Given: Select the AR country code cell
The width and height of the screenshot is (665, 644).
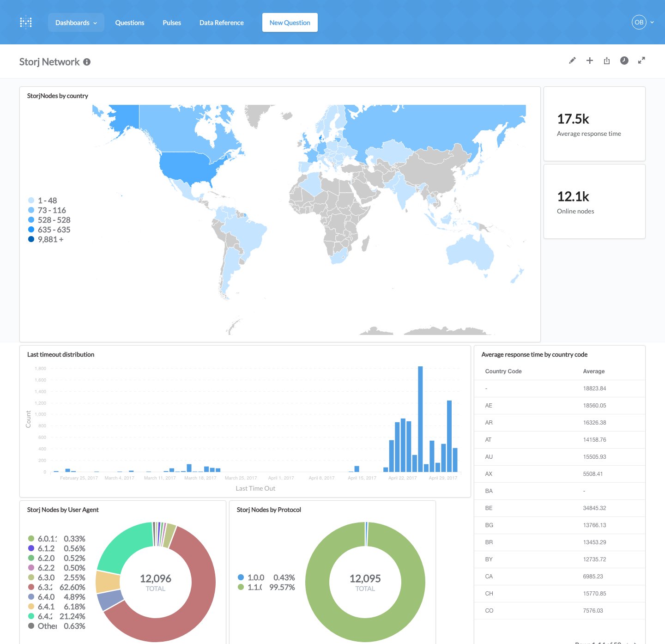Looking at the screenshot, I should [x=489, y=423].
